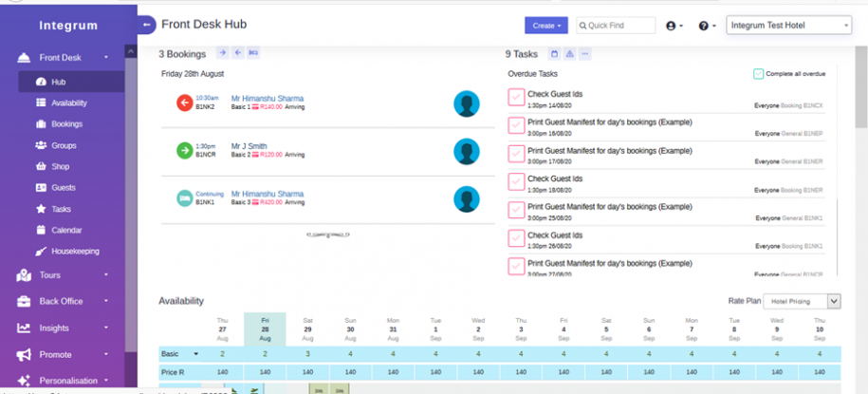This screenshot has width=868, height=394.
Task: Tick the Complete all overdue checkbox
Action: (759, 74)
